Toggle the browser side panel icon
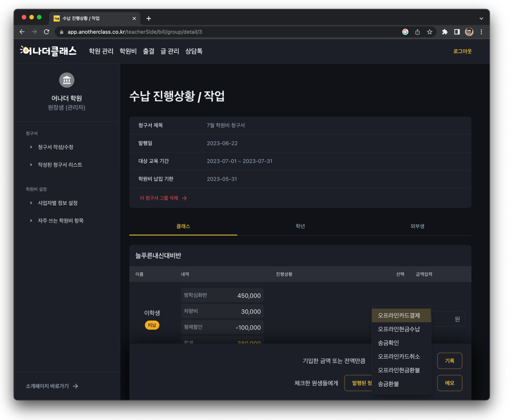The height and width of the screenshot is (420, 515). (x=457, y=32)
